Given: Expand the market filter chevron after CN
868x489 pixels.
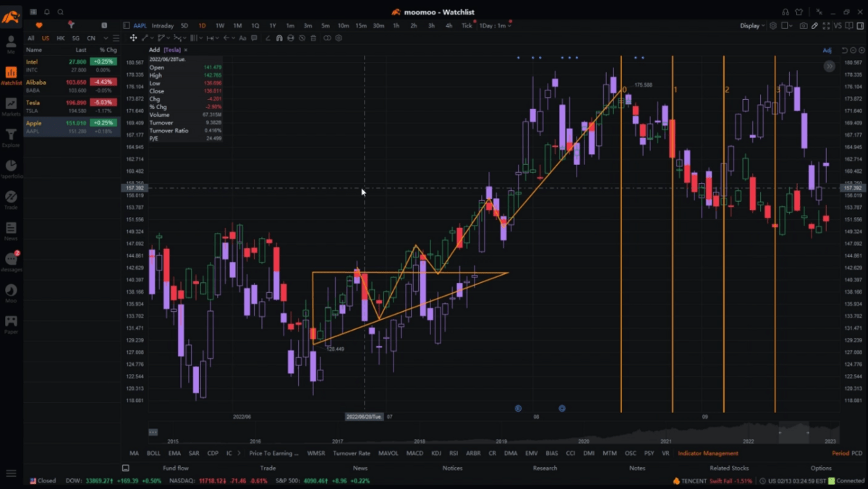Looking at the screenshot, I should click(x=106, y=38).
